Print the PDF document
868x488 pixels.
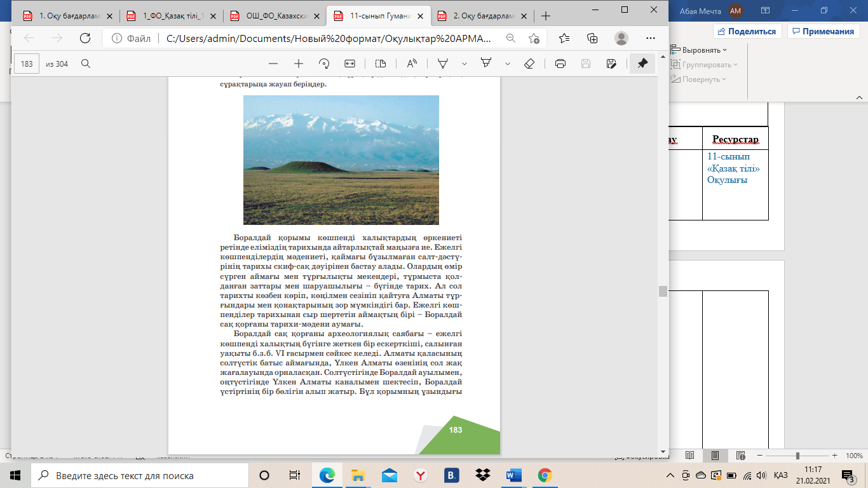coord(560,64)
